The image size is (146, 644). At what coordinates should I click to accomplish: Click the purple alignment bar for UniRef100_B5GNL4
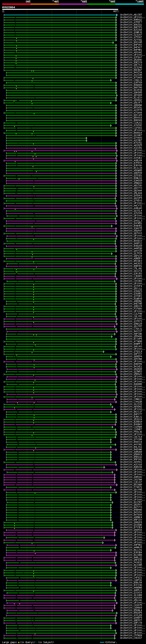coord(60,610)
